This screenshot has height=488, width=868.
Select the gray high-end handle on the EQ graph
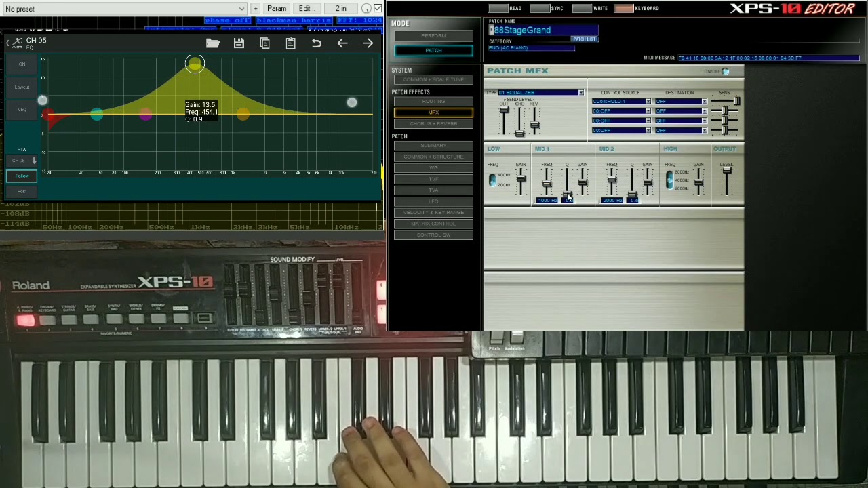tap(351, 102)
